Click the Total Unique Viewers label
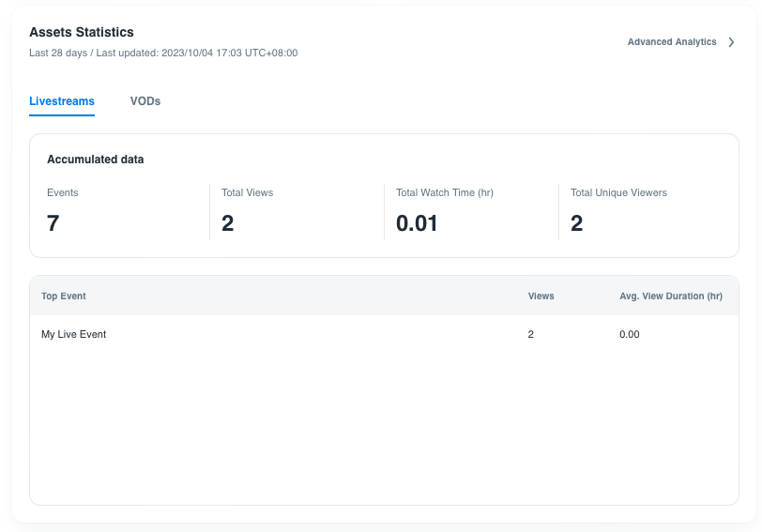The height and width of the screenshot is (532, 762). coord(618,192)
